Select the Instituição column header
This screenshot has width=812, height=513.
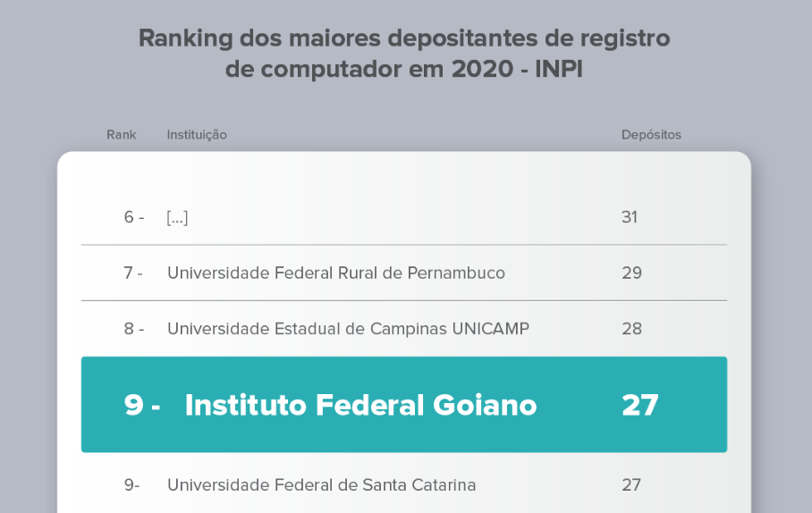197,135
